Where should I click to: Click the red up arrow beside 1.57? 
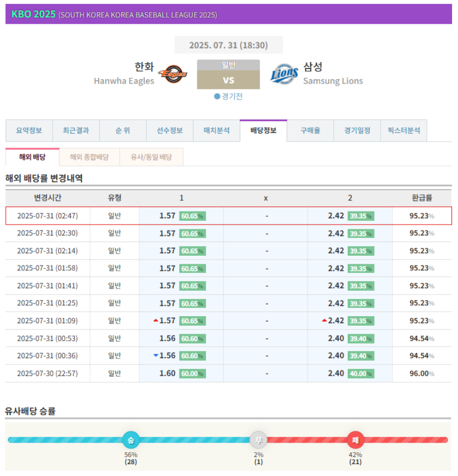click(156, 320)
